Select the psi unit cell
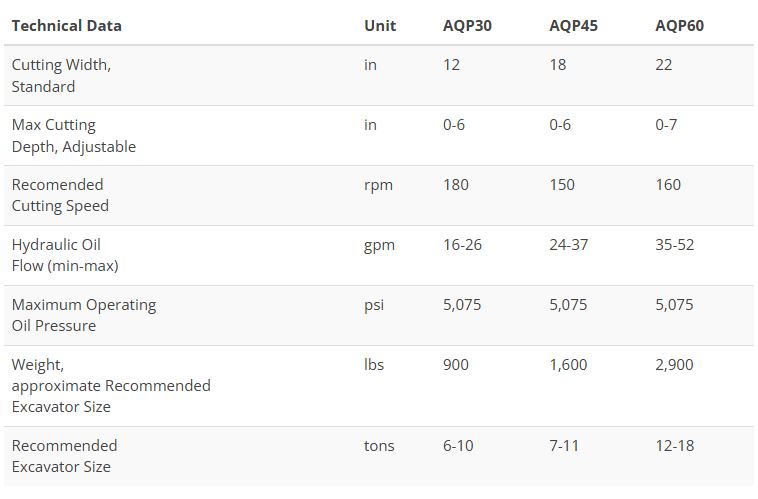This screenshot has height=499, width=758. (373, 304)
